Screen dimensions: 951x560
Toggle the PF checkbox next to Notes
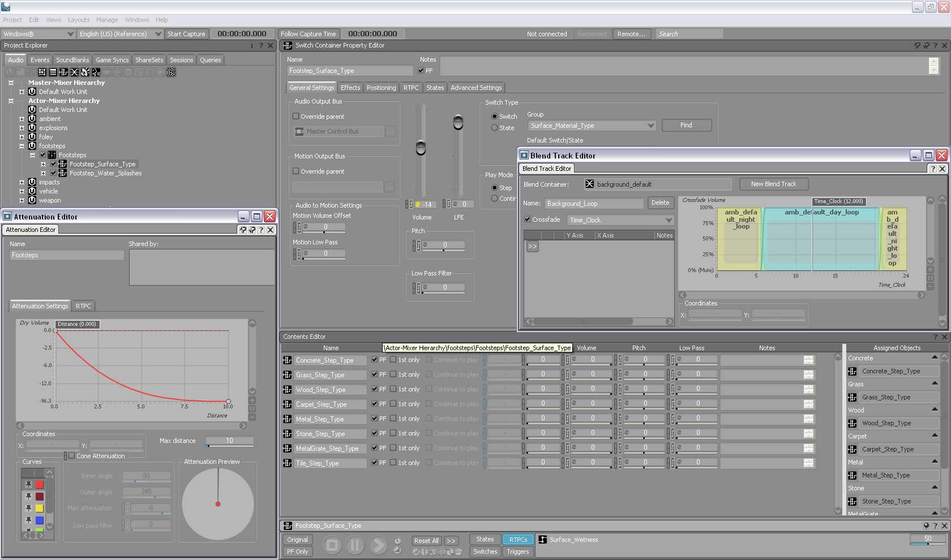coord(421,71)
